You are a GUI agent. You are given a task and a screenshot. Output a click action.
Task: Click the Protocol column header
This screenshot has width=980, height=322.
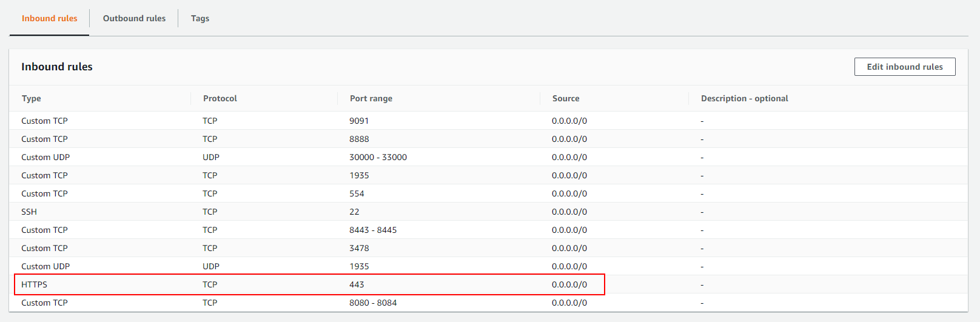[x=220, y=98]
